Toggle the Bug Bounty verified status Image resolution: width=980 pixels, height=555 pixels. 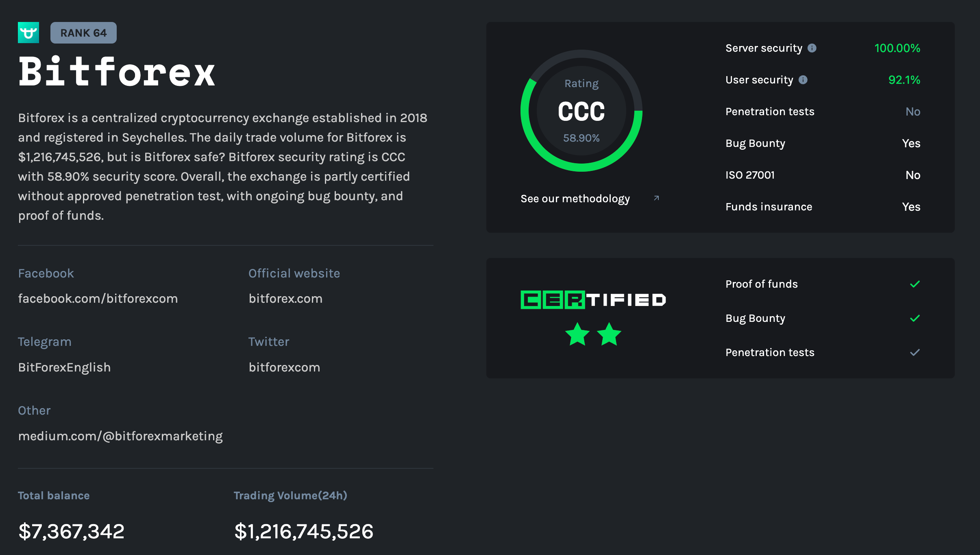913,318
